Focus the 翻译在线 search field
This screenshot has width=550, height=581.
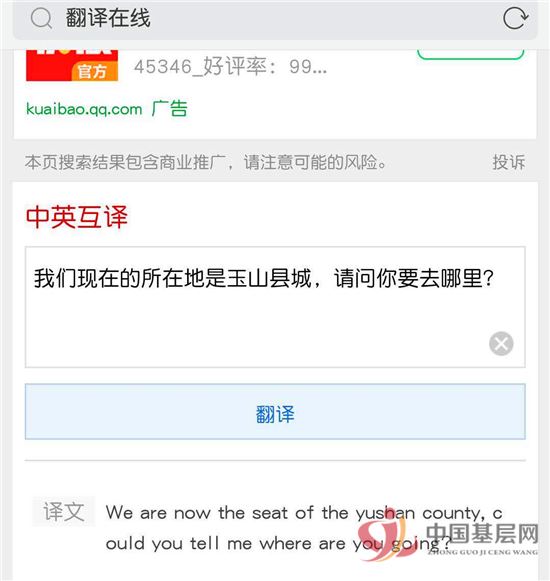click(x=275, y=19)
